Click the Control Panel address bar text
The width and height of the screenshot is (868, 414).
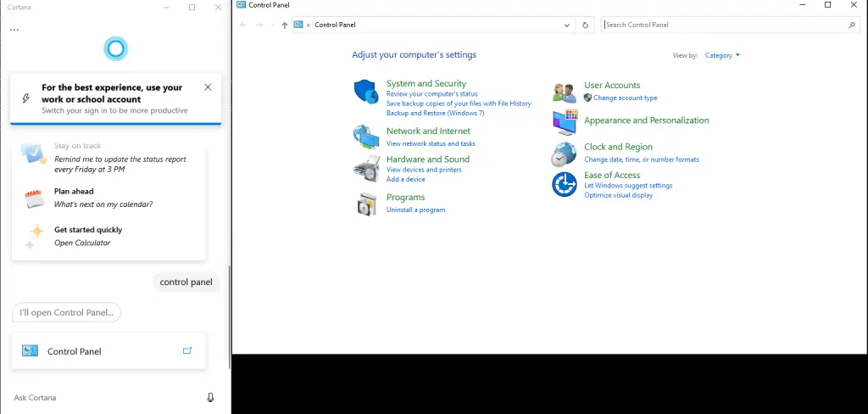click(335, 25)
